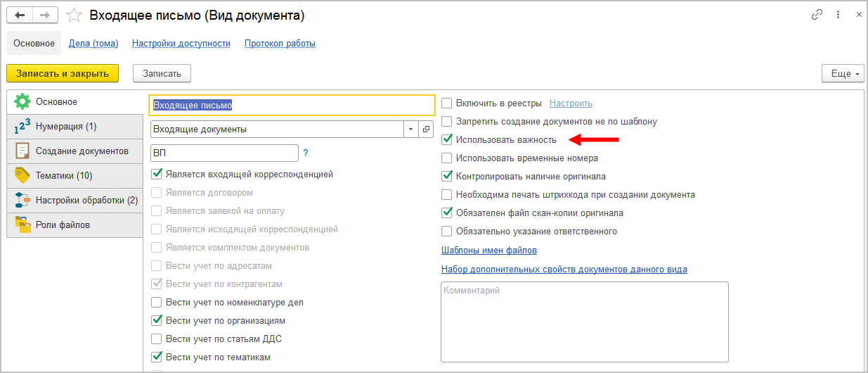The width and height of the screenshot is (868, 373).
Task: Click the back navigation arrow
Action: [x=20, y=15]
